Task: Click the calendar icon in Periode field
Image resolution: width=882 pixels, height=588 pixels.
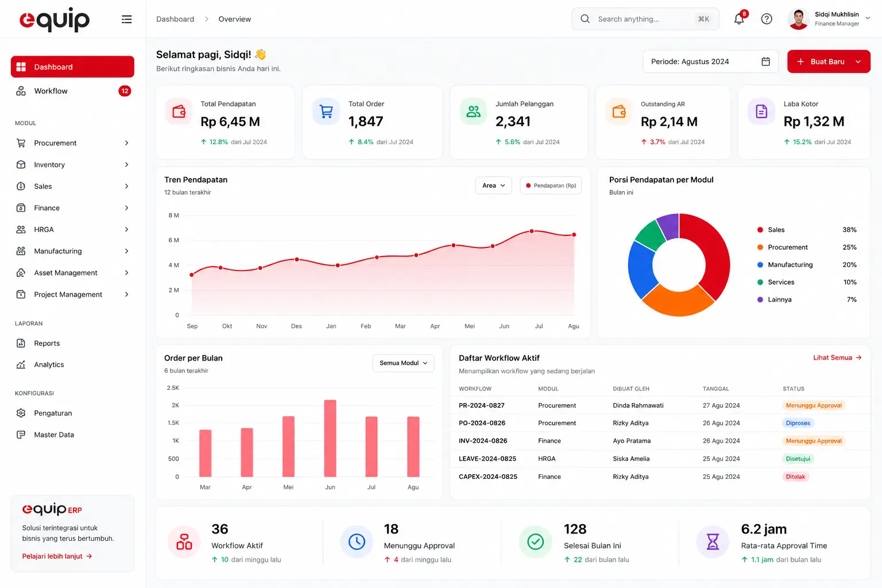Action: point(765,61)
